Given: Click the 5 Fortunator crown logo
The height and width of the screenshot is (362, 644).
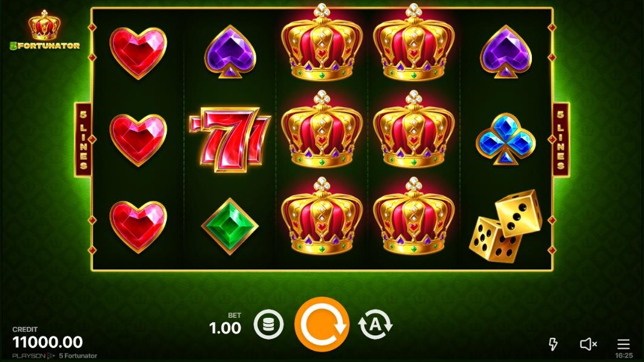Looking at the screenshot, I should click(x=45, y=30).
